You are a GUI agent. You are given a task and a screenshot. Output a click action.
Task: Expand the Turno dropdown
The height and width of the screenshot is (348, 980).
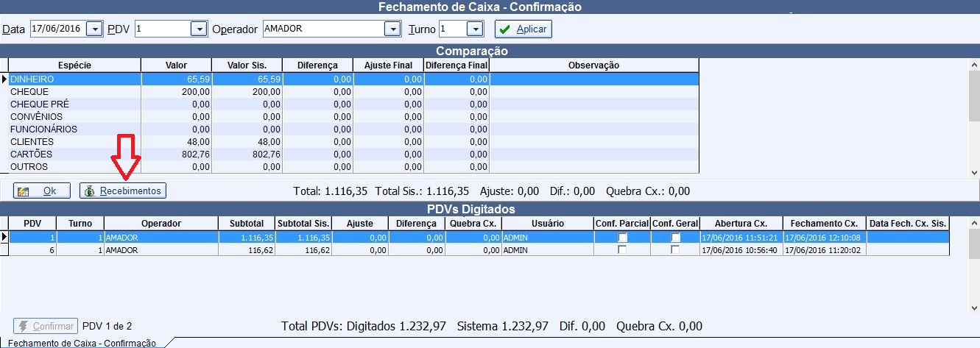(x=475, y=29)
